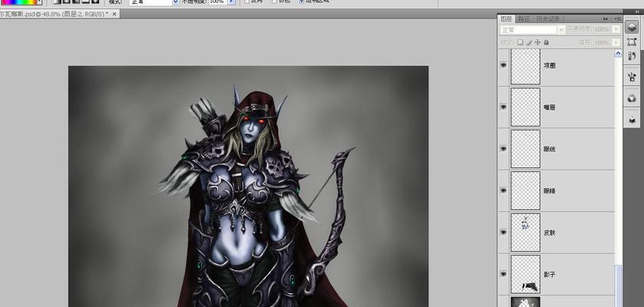The height and width of the screenshot is (307, 644).
Task: Hide the 皮肤 layer
Action: coord(503,232)
